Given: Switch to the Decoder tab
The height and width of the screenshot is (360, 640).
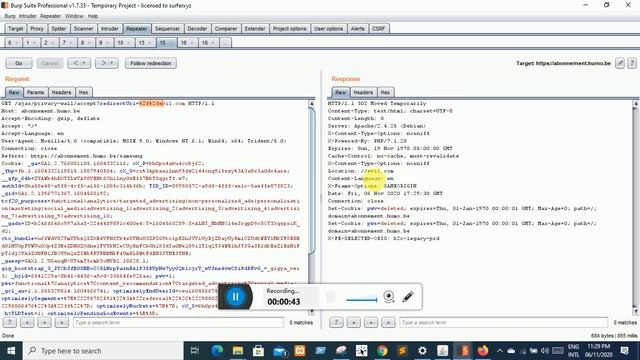Looking at the screenshot, I should (197, 29).
